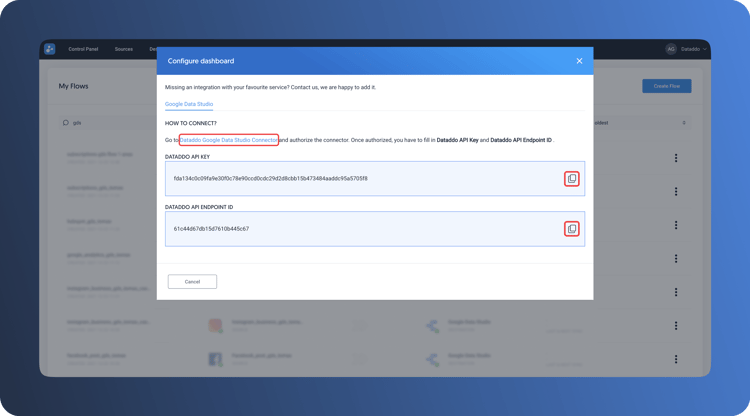
Task: Click the hubspot_gds flow name
Action: 89,222
